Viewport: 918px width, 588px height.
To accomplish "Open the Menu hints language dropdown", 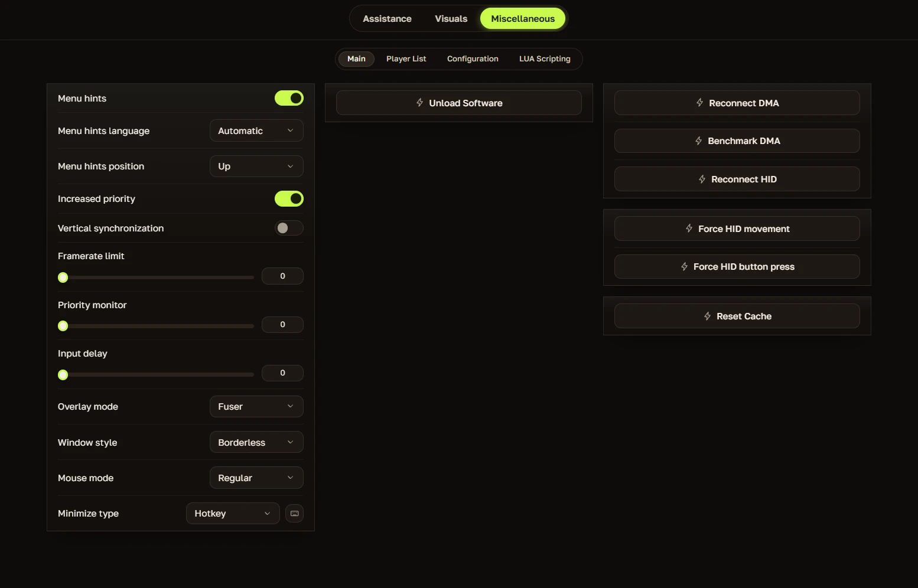I will tap(256, 130).
